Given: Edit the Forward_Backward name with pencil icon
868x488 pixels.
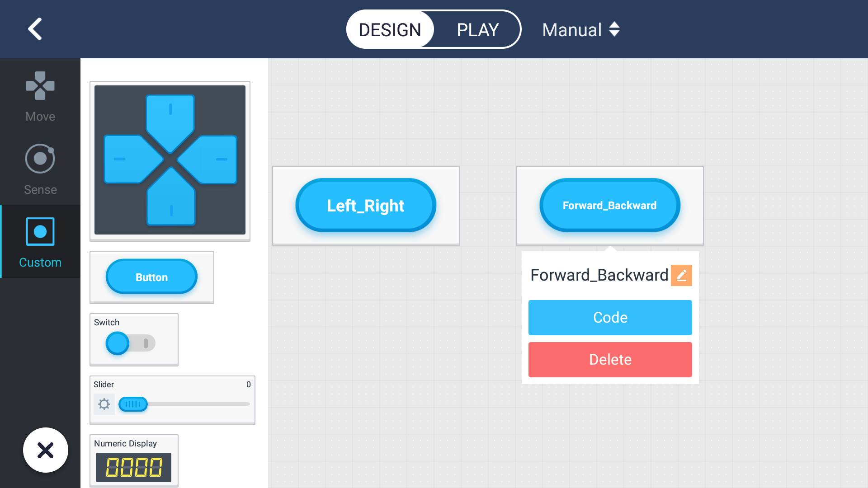Looking at the screenshot, I should coord(681,275).
